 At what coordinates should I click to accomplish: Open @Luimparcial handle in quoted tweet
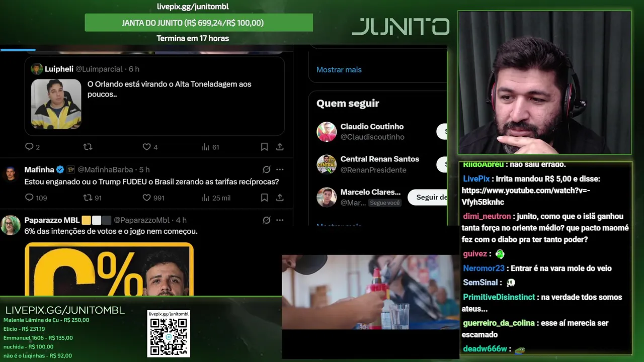(x=99, y=69)
